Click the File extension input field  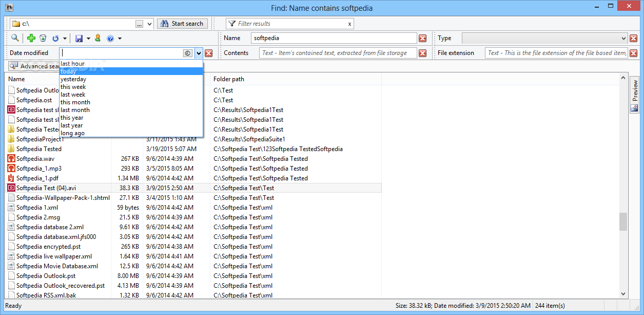556,53
